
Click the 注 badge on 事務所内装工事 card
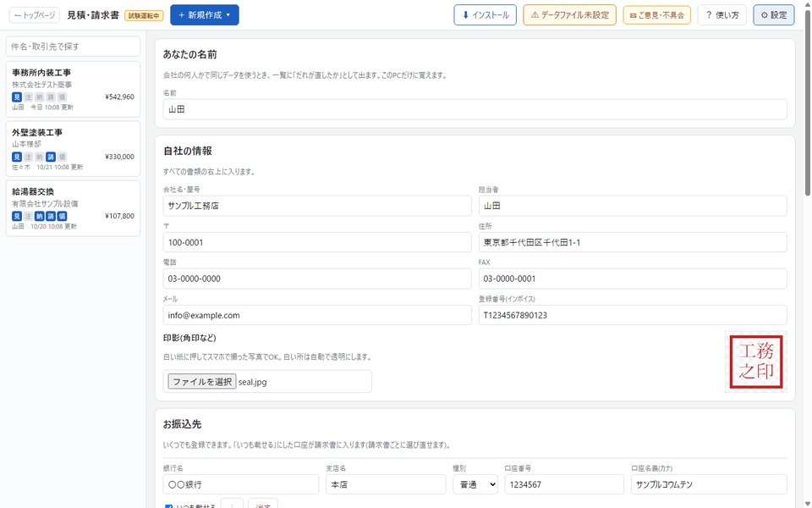pyautogui.click(x=28, y=97)
